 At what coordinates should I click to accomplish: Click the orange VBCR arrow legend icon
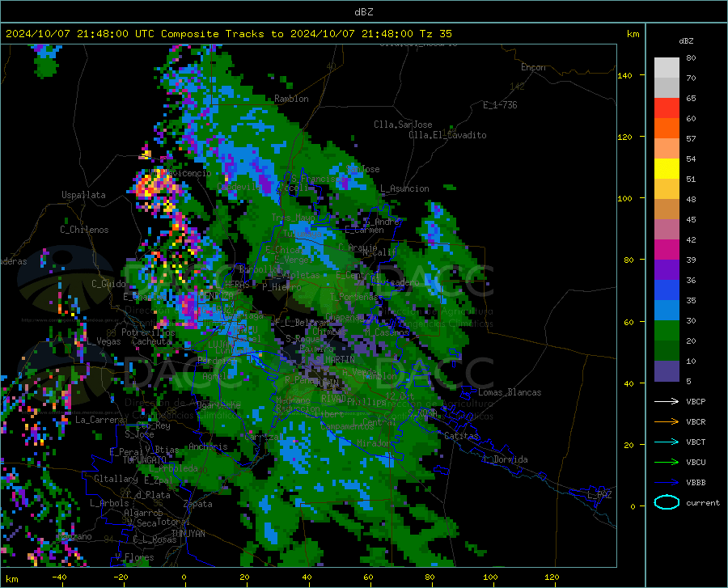(x=667, y=422)
